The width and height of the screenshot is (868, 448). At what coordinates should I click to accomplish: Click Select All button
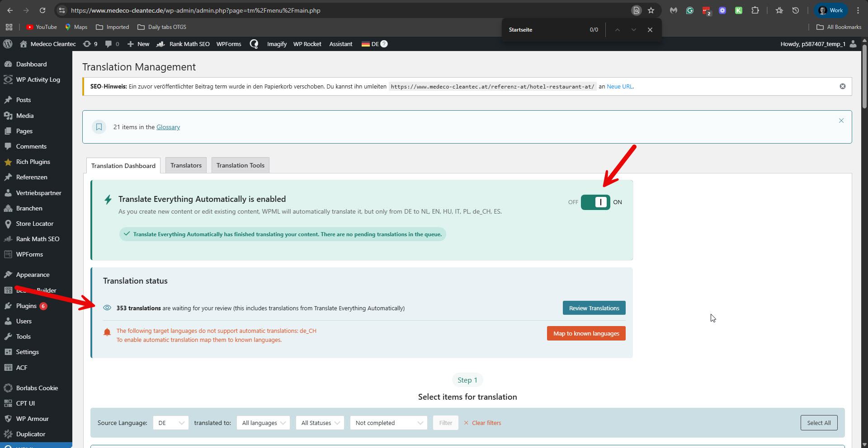(x=819, y=423)
